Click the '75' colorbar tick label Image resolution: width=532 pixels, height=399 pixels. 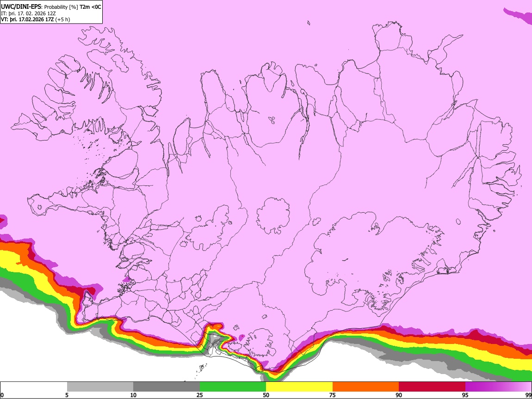click(x=333, y=395)
